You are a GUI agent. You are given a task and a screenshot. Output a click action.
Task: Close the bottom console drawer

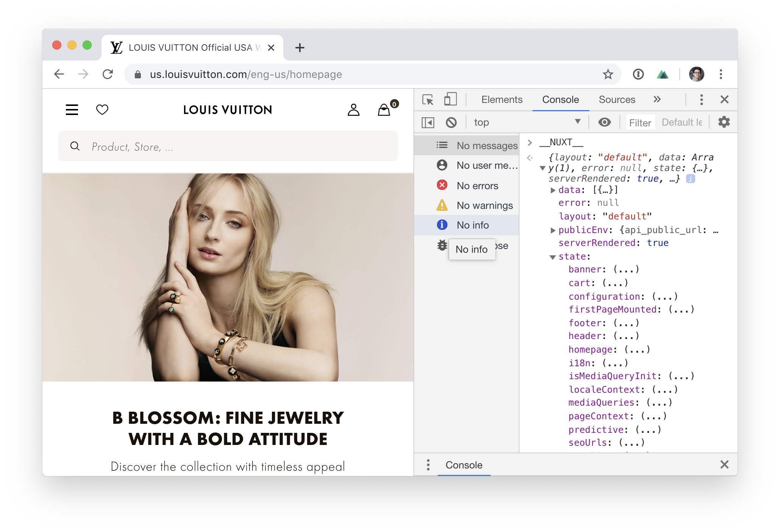[x=724, y=465]
